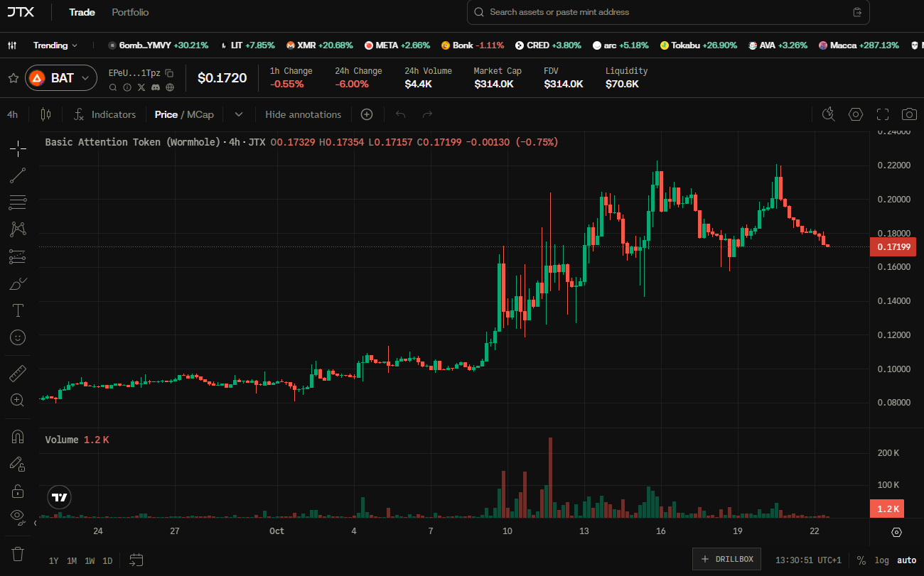Open the BAT token Discord link
The height and width of the screenshot is (576, 924).
156,87
